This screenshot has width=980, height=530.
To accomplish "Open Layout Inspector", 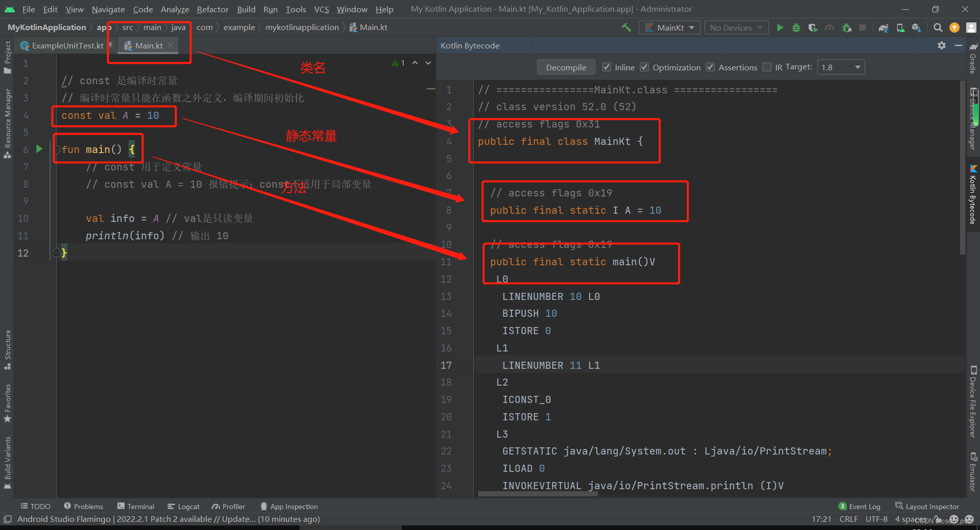I will tap(927, 506).
